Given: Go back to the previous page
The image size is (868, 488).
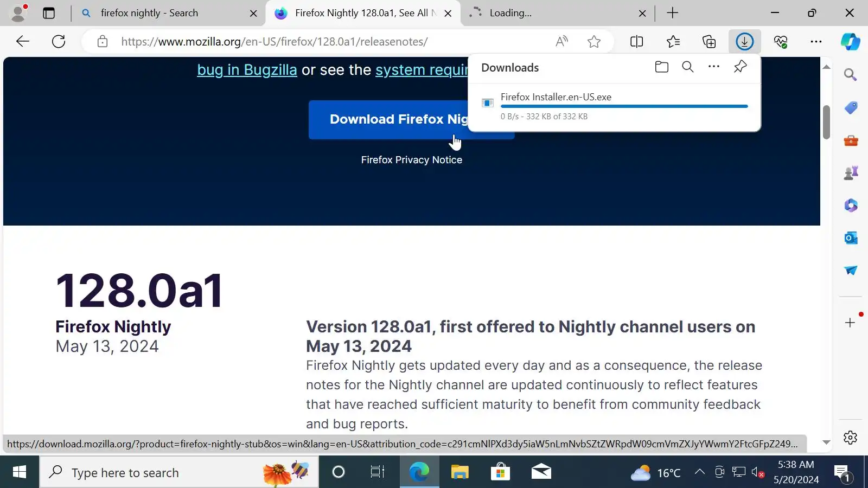Looking at the screenshot, I should pos(23,41).
